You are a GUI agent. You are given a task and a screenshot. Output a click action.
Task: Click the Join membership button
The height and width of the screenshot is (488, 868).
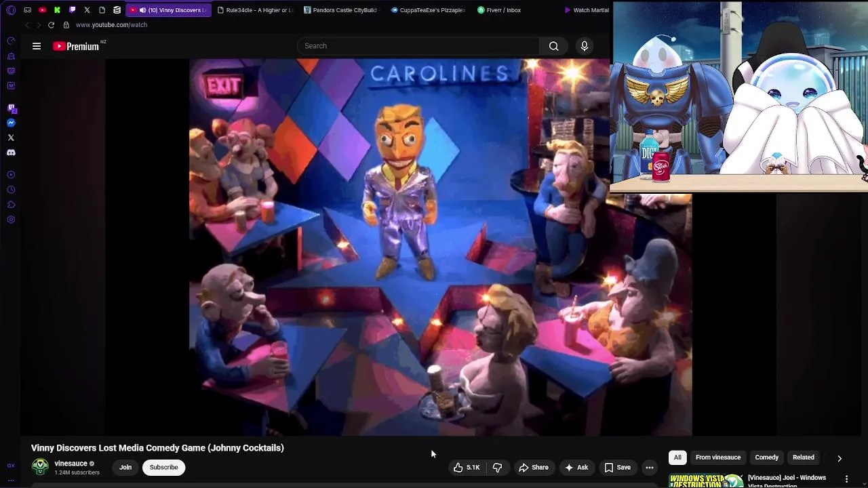tap(125, 467)
